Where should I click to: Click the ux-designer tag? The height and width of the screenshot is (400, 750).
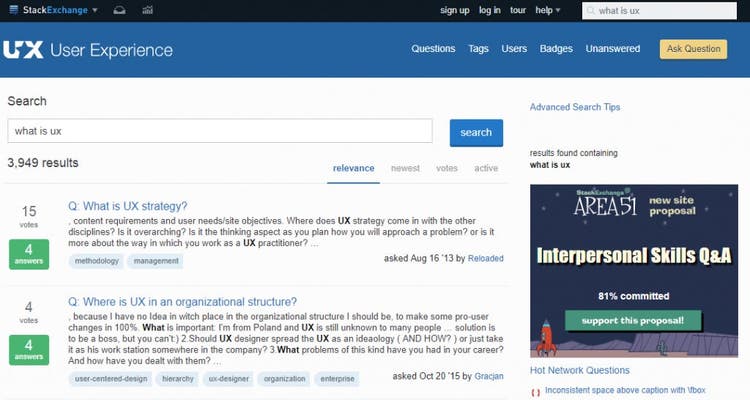229,378
